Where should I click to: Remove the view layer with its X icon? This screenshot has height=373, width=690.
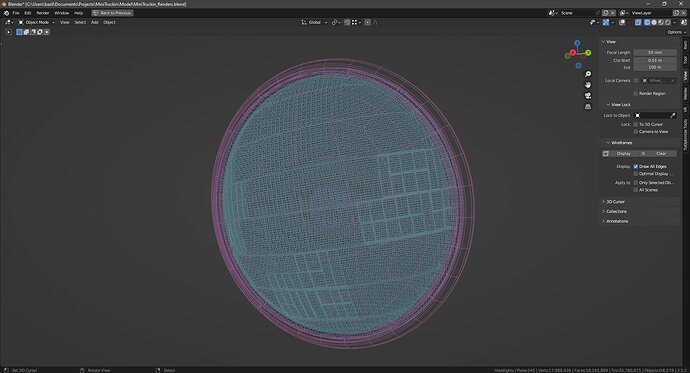(683, 13)
